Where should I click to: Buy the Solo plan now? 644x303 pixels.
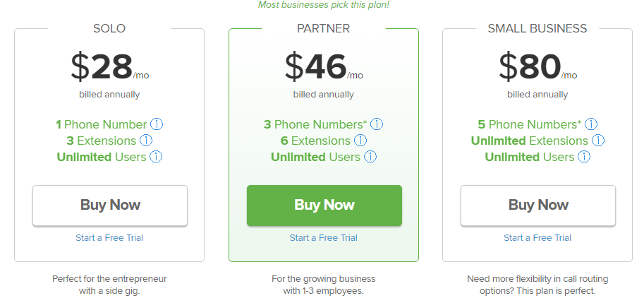pos(110,205)
